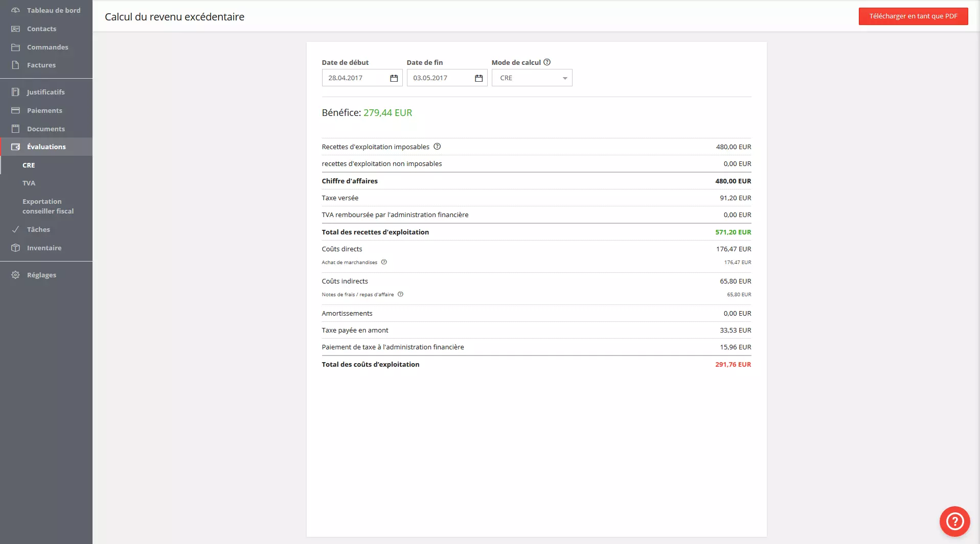
Task: Open calendar picker for Date de début
Action: tap(394, 78)
